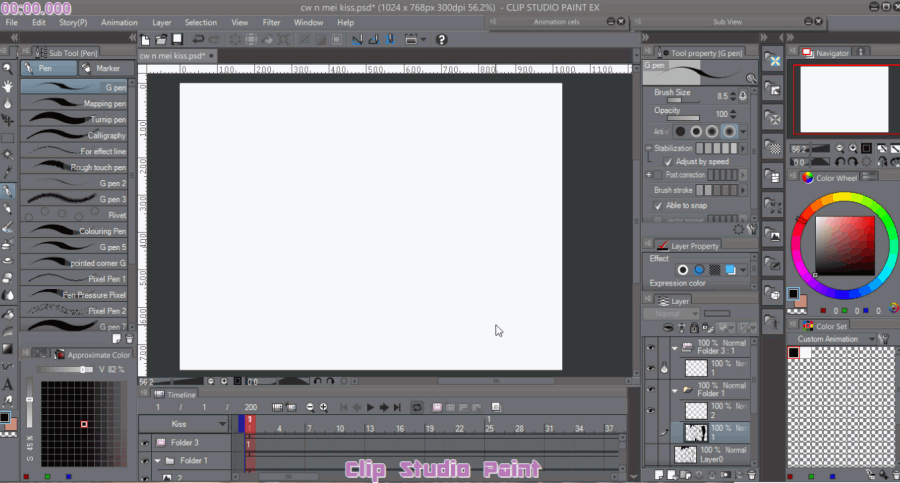Open the Kiss timeline dropdown
Screen dimensions: 900x483
pyautogui.click(x=222, y=424)
